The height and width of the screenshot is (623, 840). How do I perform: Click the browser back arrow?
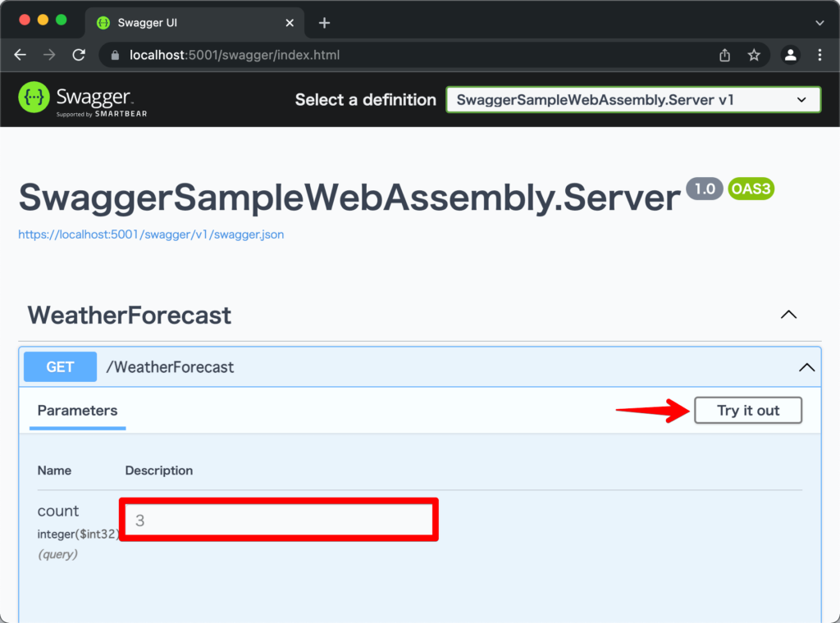tap(20, 55)
